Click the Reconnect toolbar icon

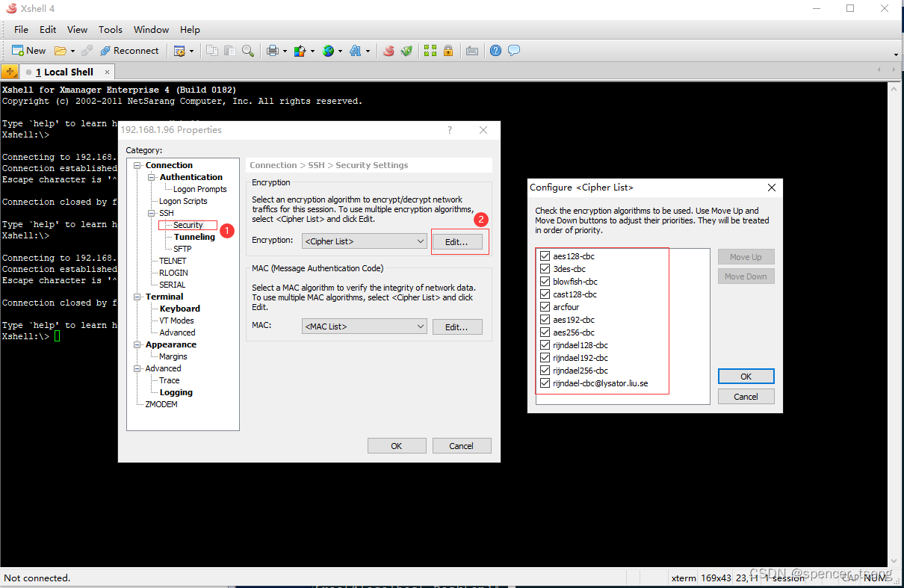129,50
